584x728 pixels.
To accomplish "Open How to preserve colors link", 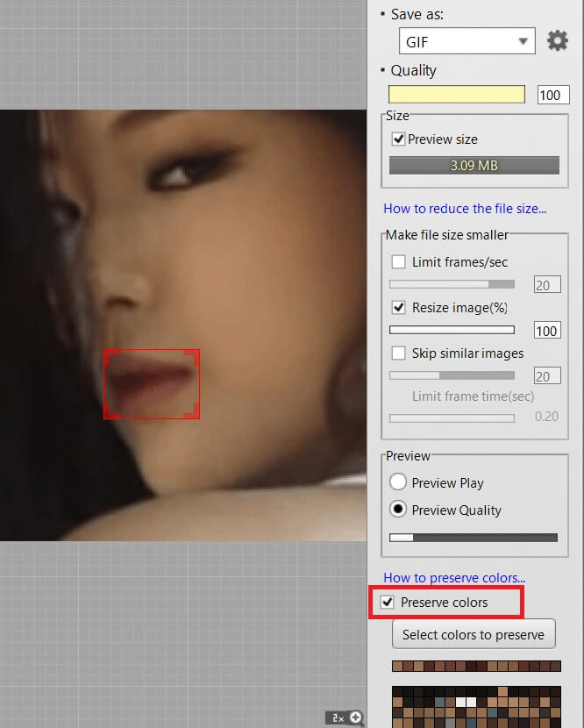I will [x=454, y=578].
